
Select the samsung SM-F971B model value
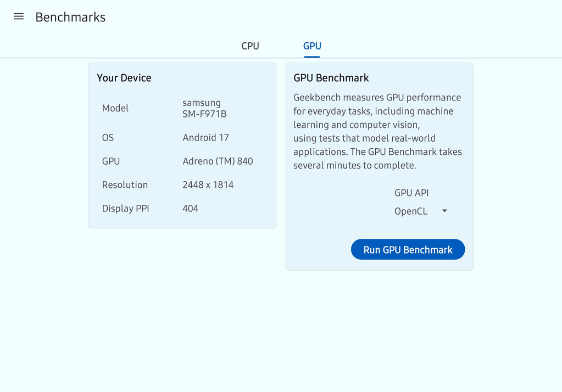(x=204, y=108)
